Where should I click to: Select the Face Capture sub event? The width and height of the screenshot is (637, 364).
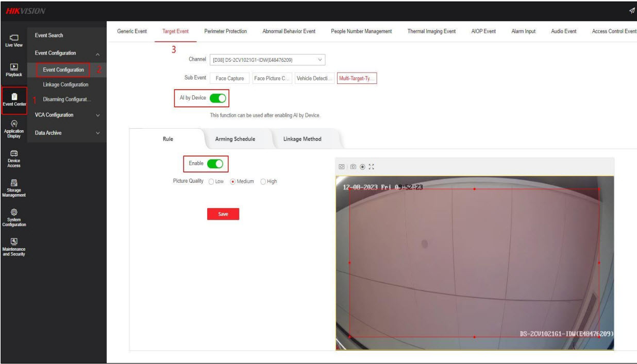point(230,78)
